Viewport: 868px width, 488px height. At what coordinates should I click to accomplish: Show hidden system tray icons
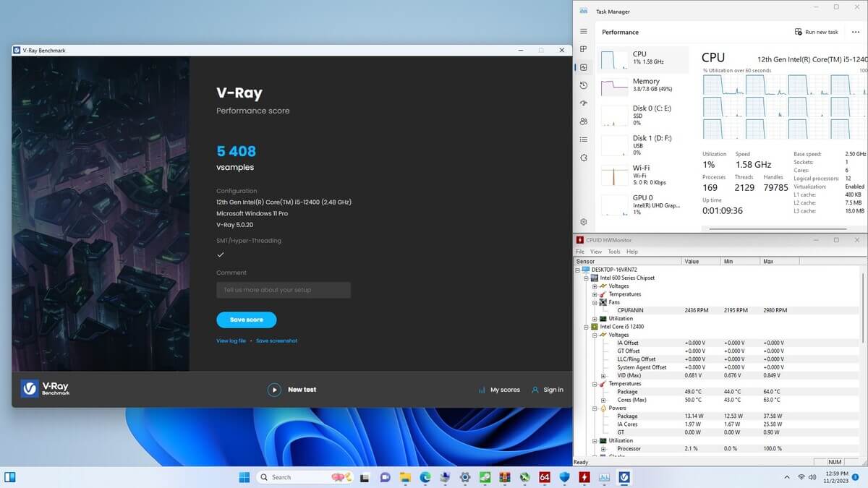(x=787, y=477)
